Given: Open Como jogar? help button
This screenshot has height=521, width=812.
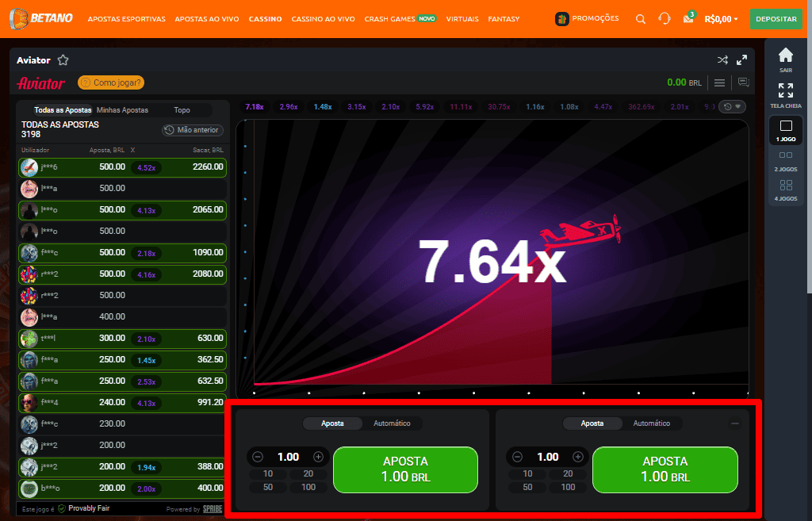Looking at the screenshot, I should (111, 82).
